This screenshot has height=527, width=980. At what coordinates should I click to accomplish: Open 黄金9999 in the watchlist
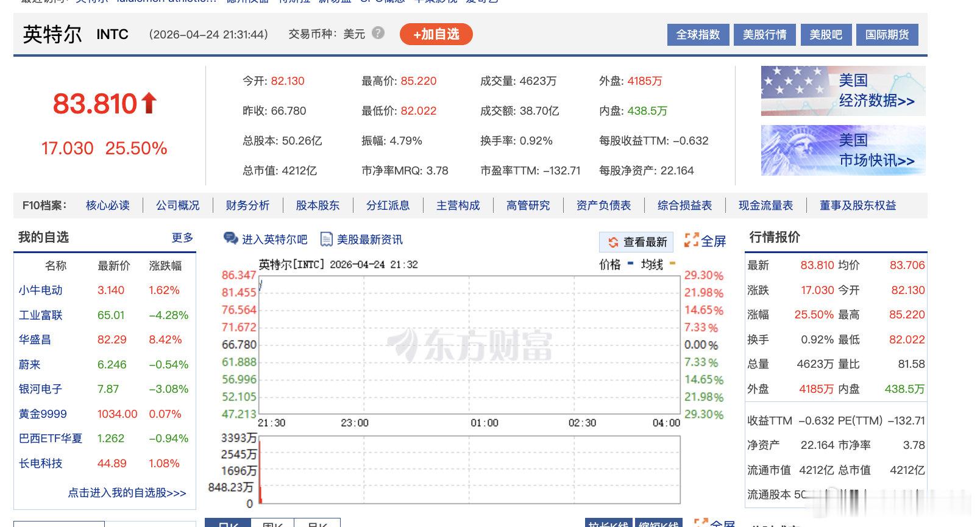pyautogui.click(x=43, y=414)
